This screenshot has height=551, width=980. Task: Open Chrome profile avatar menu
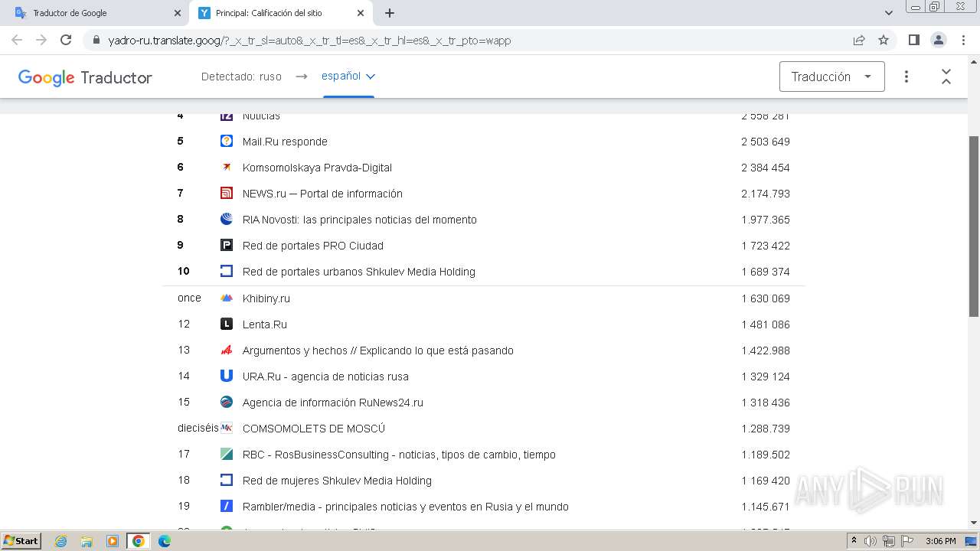(938, 40)
